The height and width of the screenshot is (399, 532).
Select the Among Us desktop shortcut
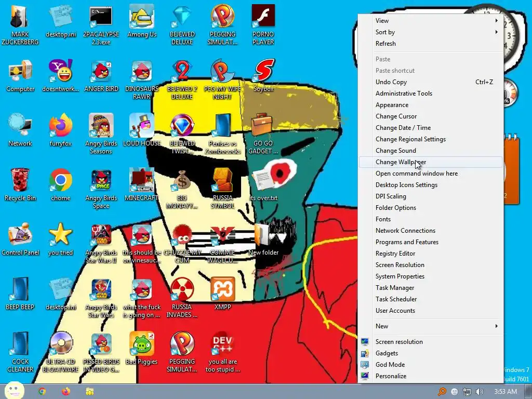point(142,21)
